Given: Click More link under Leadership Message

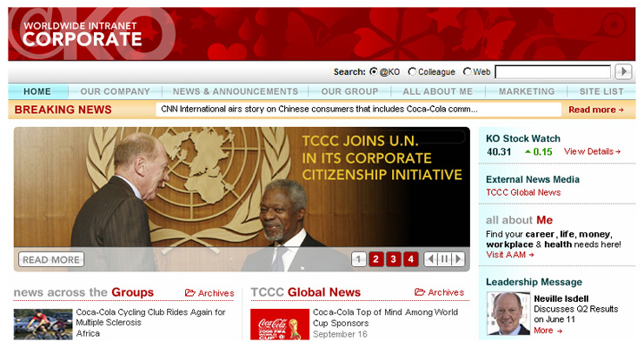Looking at the screenshot, I should [548, 331].
